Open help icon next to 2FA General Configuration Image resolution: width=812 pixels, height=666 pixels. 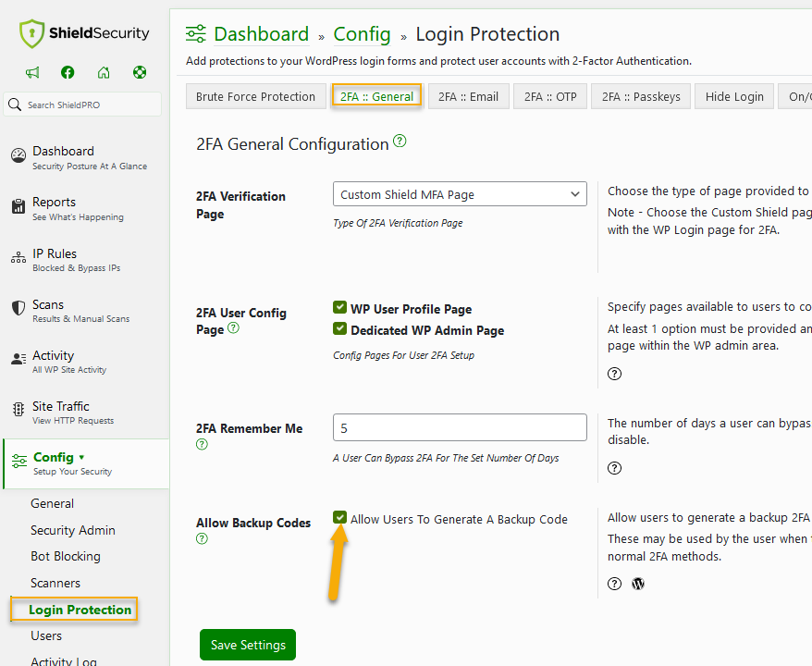pyautogui.click(x=400, y=141)
